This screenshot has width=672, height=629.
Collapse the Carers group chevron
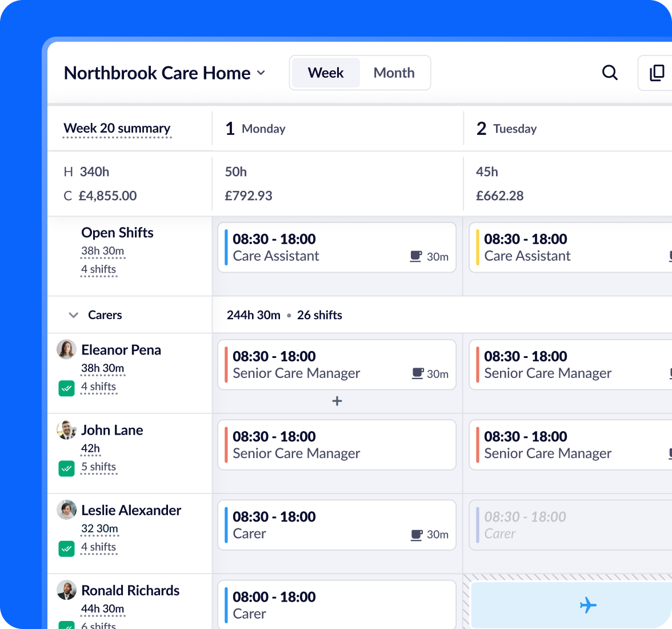(73, 314)
